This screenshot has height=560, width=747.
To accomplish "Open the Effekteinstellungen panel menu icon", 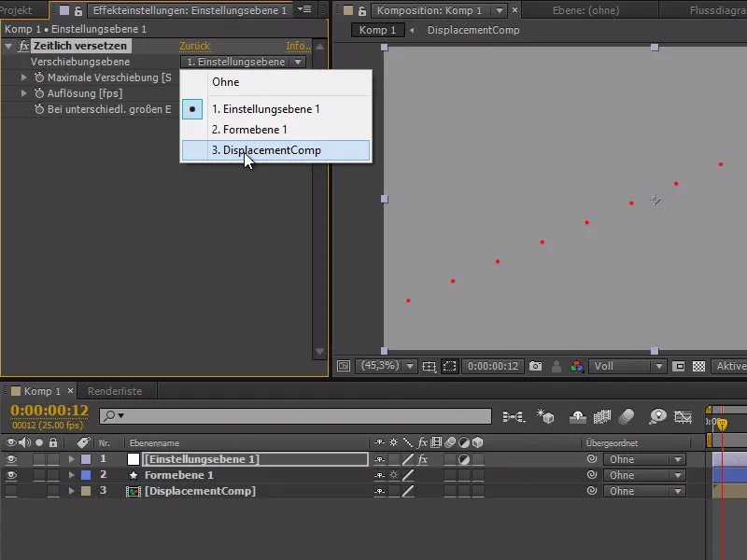I will [304, 9].
